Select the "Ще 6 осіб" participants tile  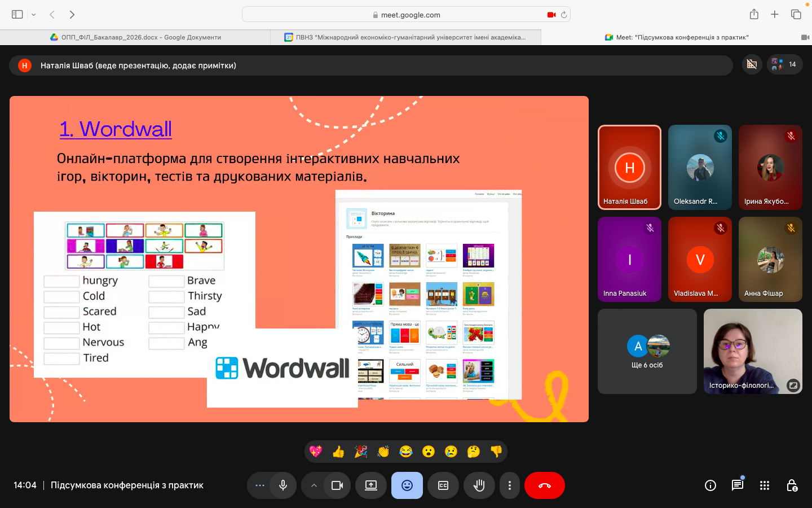647,351
